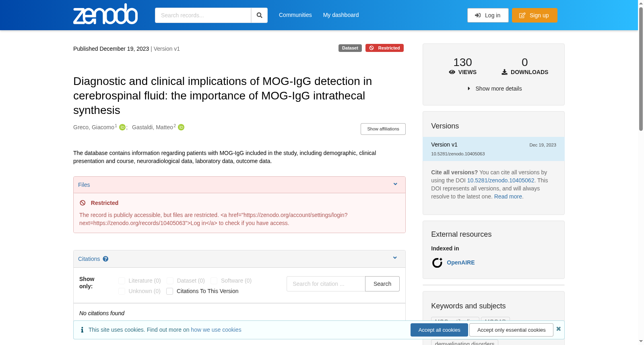Open the Communities menu item

(x=295, y=15)
